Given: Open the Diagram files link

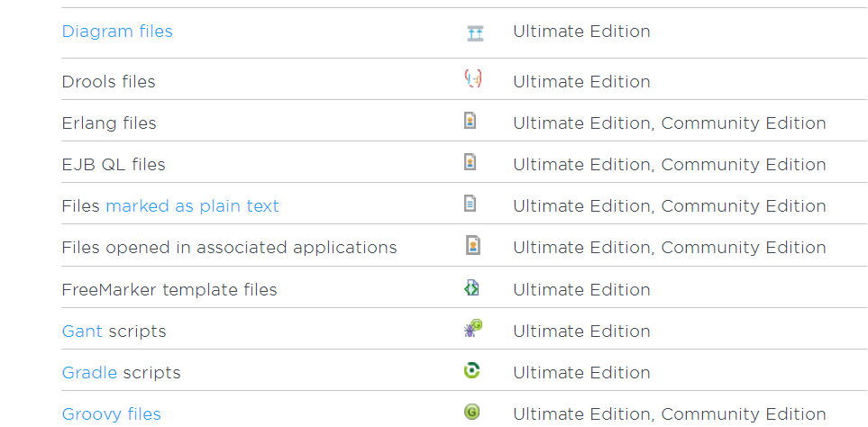Looking at the screenshot, I should coord(117,32).
